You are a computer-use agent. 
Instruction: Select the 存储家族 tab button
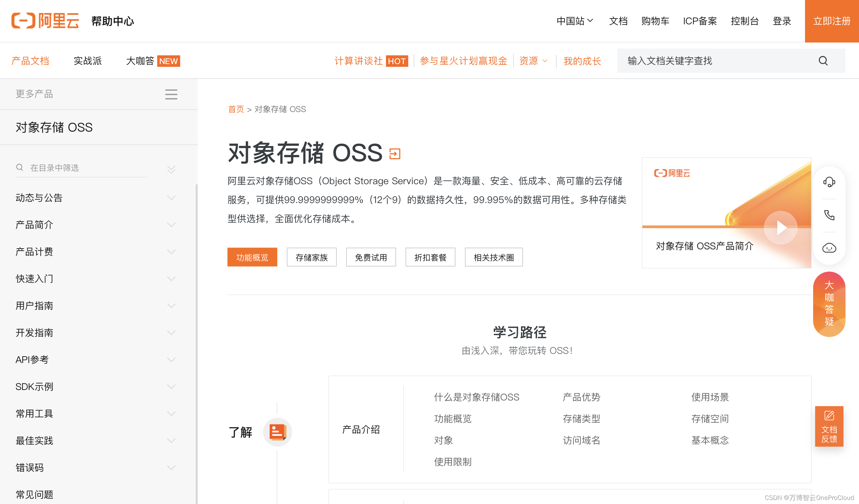(x=311, y=257)
